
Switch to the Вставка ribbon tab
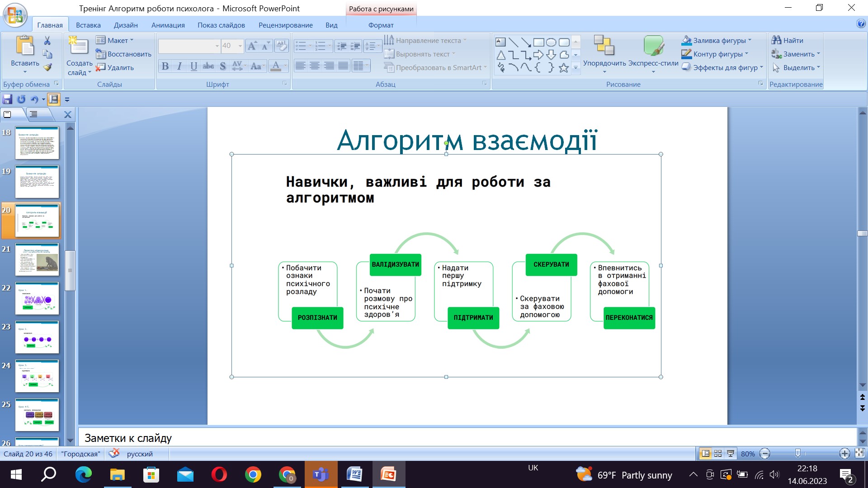pyautogui.click(x=88, y=25)
